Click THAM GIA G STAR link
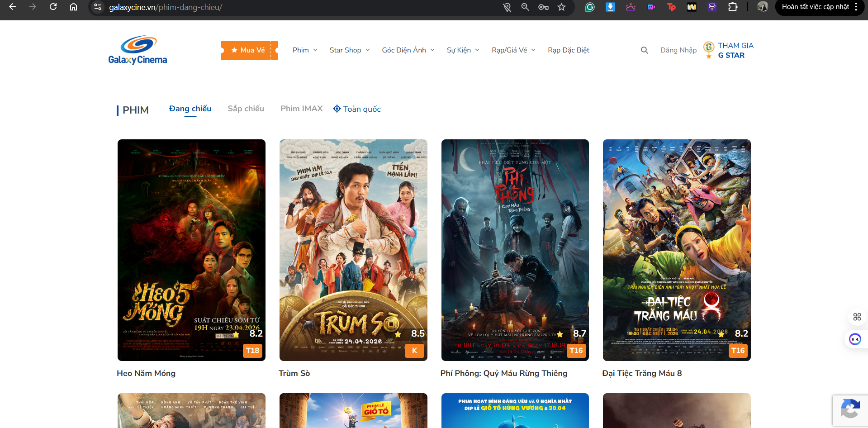The image size is (868, 428). [x=735, y=50]
